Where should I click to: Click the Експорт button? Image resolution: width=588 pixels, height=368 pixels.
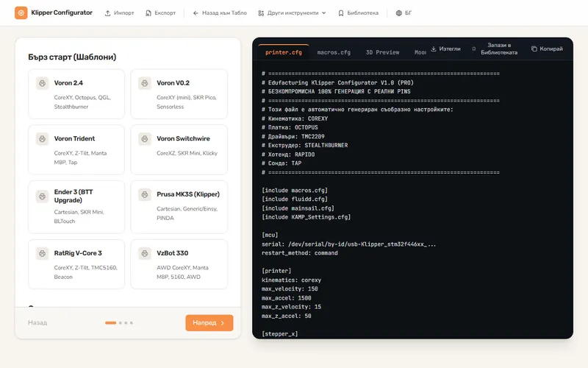[x=160, y=13]
